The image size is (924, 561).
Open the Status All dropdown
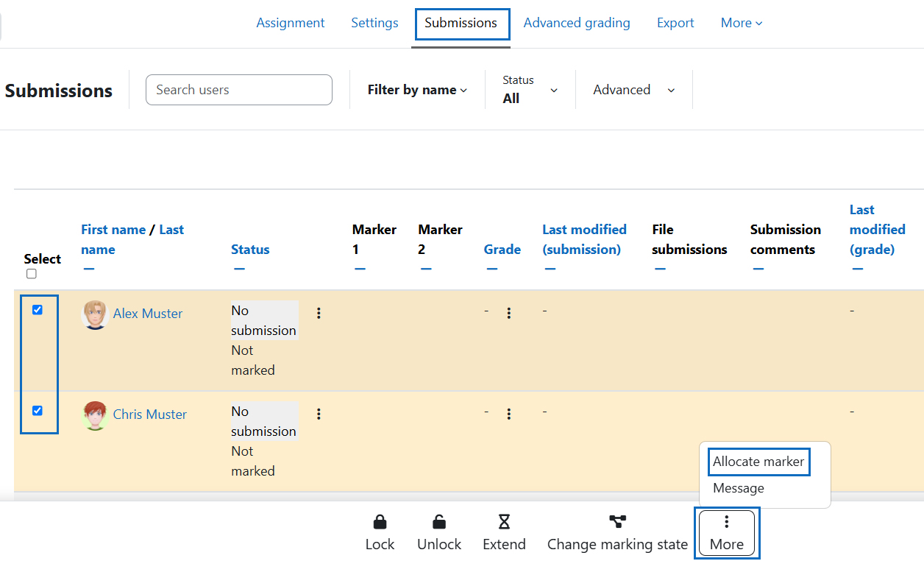click(530, 90)
